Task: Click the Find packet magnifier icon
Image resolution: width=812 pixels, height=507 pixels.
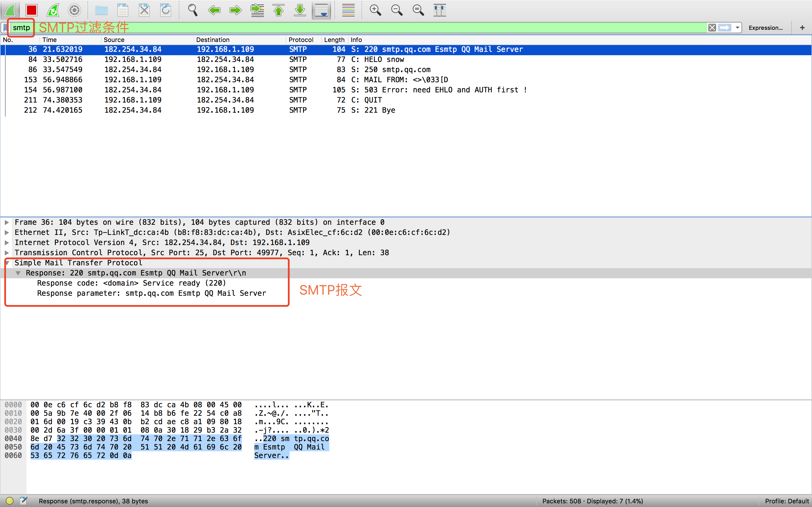Action: click(193, 10)
